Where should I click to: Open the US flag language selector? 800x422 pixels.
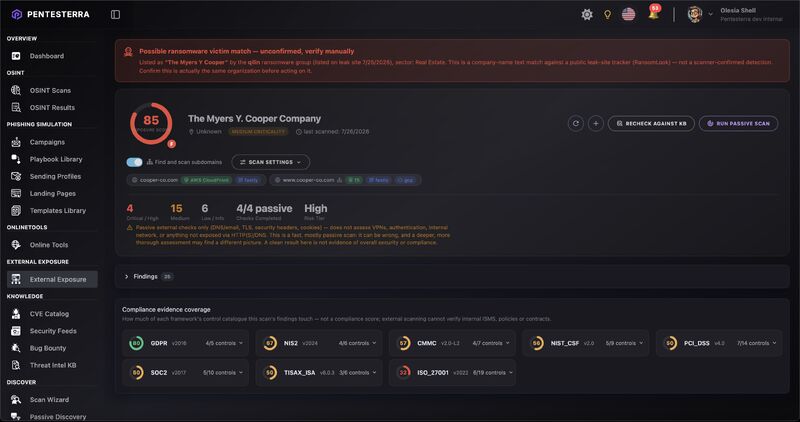629,14
